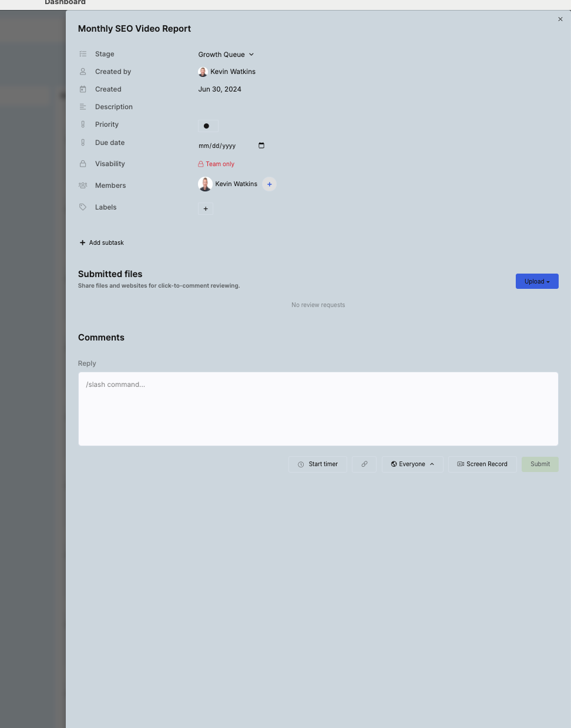This screenshot has width=571, height=728.
Task: Click the Screen Record button
Action: (x=482, y=464)
